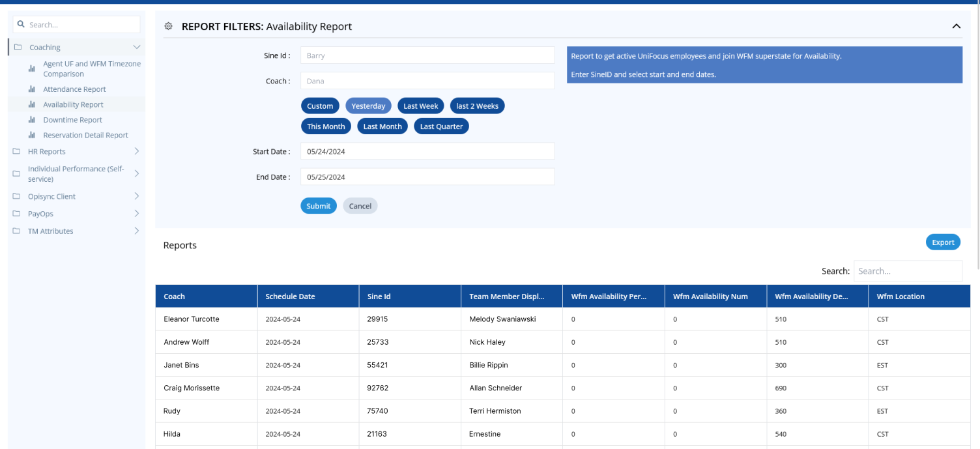This screenshot has height=449, width=980.
Task: Expand the TM Attributes chevron
Action: 136,231
